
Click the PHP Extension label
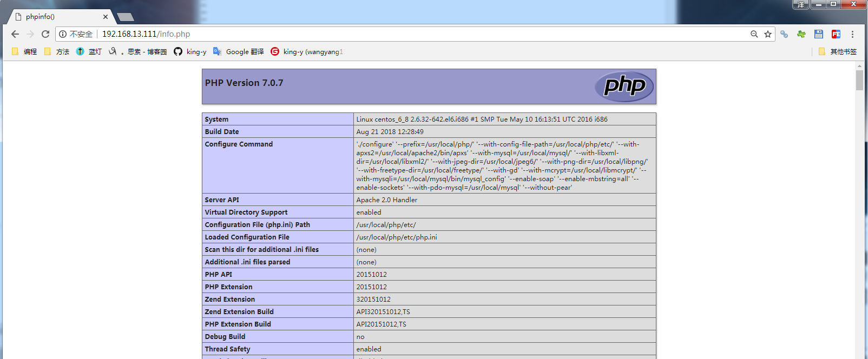(228, 287)
